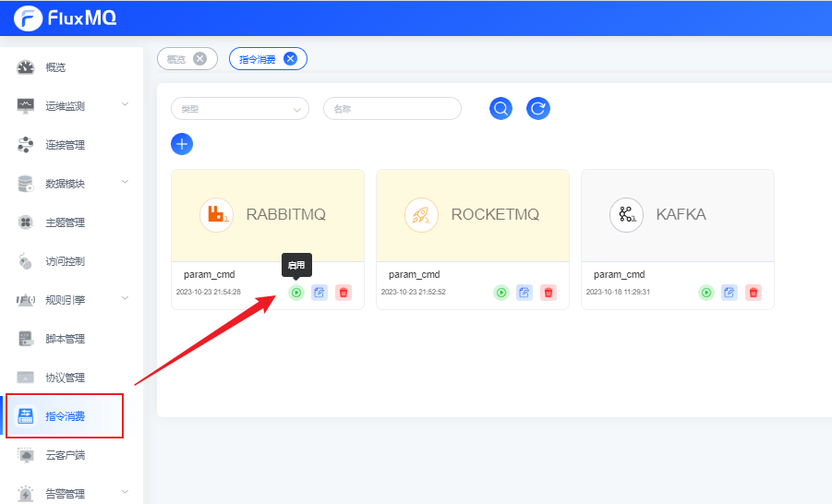Click the blue search button
Image resolution: width=832 pixels, height=504 pixels.
(500, 109)
